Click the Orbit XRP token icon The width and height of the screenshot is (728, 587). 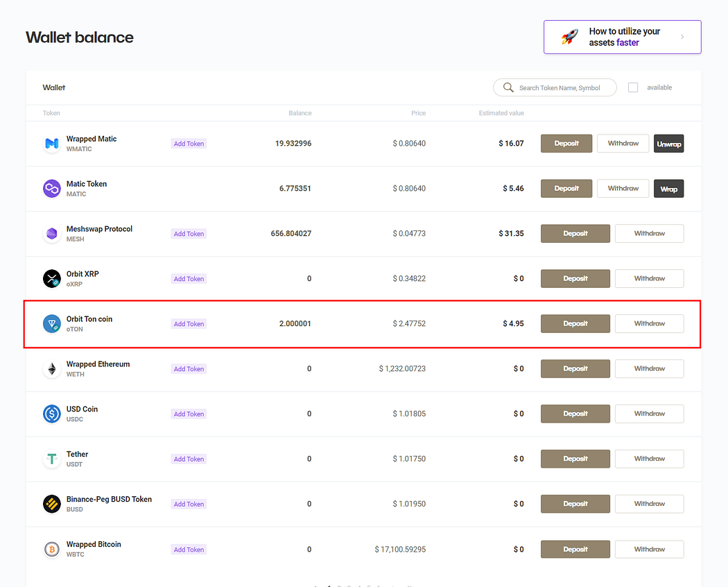pos(51,279)
